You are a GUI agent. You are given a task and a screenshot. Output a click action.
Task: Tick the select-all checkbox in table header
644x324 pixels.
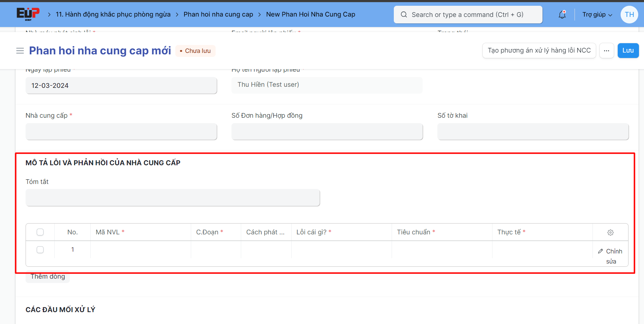[40, 232]
